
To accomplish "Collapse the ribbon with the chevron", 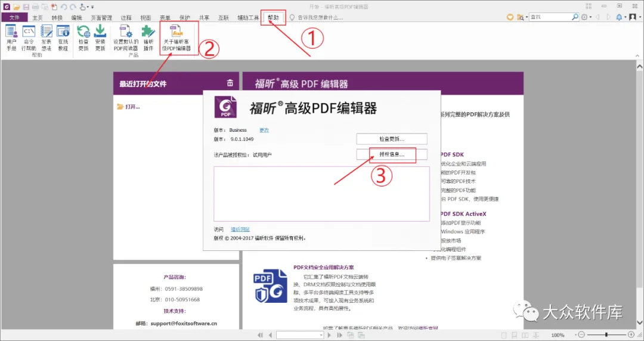I will coord(638,55).
